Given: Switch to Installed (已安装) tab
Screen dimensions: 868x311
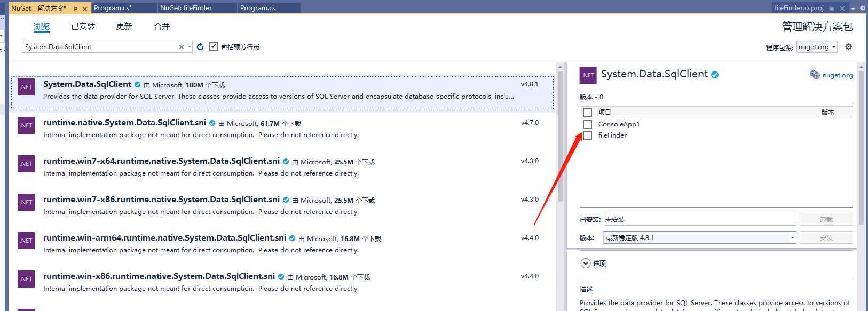Looking at the screenshot, I should point(83,27).
